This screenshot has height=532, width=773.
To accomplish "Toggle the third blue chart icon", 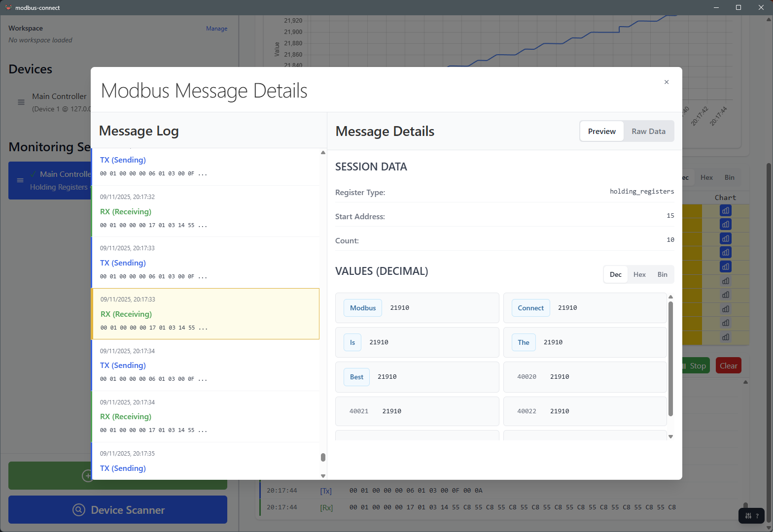I will click(726, 238).
